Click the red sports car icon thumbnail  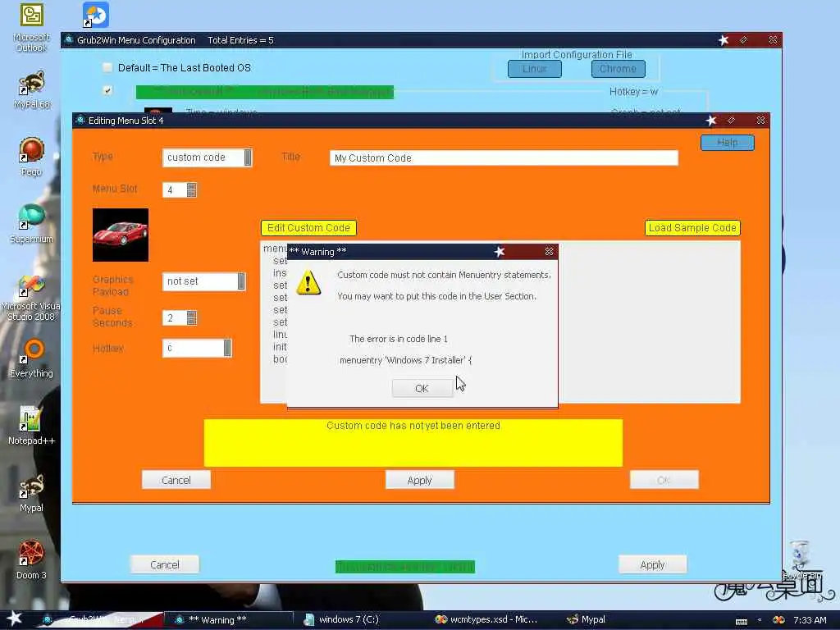(121, 235)
